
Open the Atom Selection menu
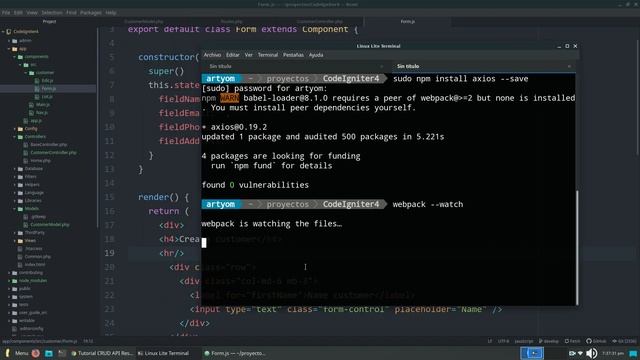[52, 13]
